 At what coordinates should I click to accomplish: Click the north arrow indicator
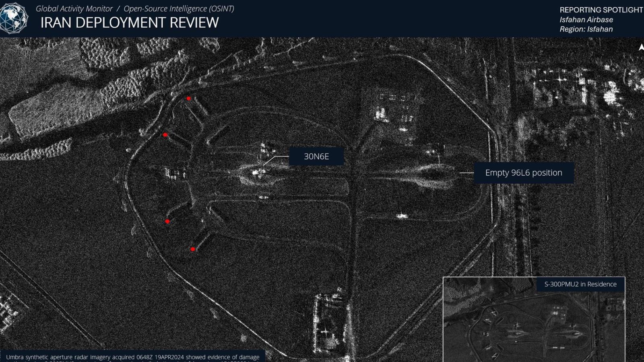(x=641, y=47)
